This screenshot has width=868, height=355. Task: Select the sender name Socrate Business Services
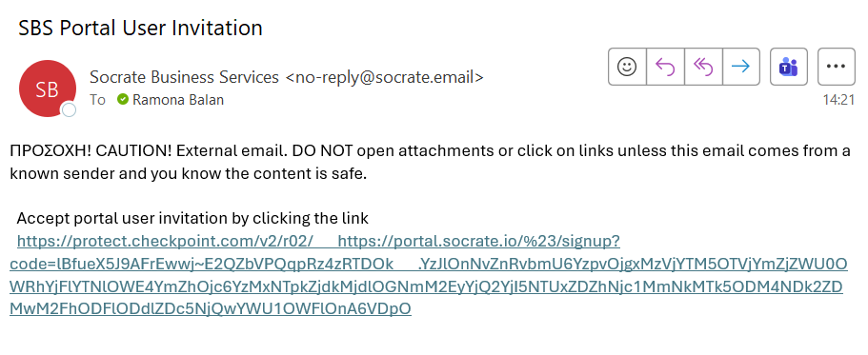[x=184, y=77]
